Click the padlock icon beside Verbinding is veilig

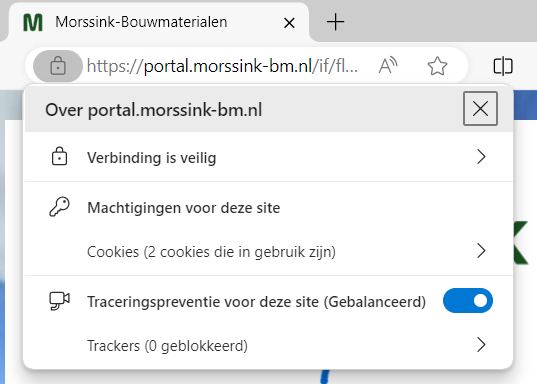point(59,157)
